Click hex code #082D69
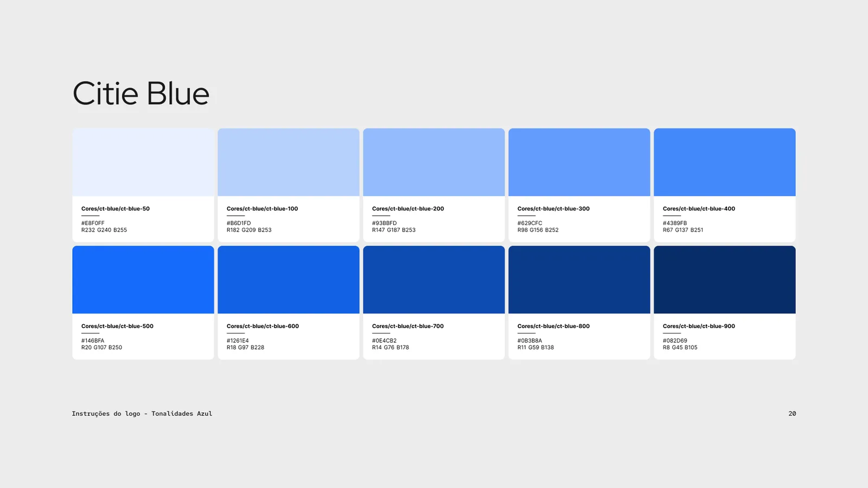Screen dimensions: 868x488 (675, 341)
